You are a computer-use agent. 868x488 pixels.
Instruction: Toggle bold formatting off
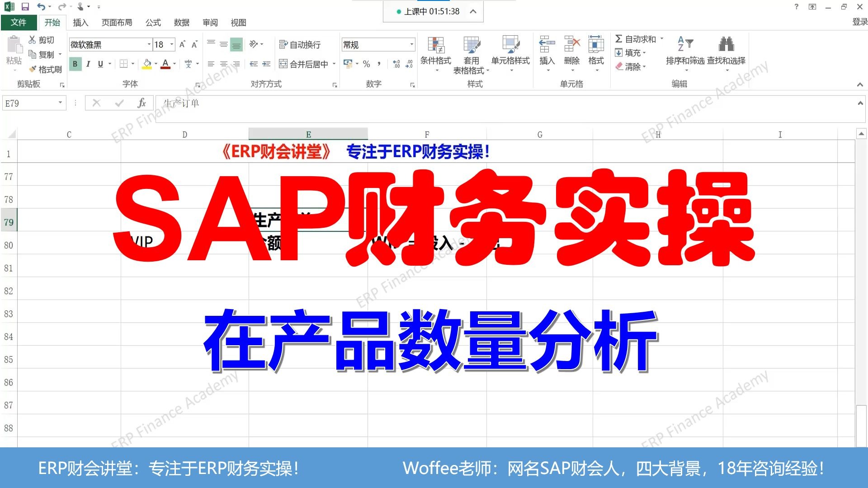coord(75,64)
